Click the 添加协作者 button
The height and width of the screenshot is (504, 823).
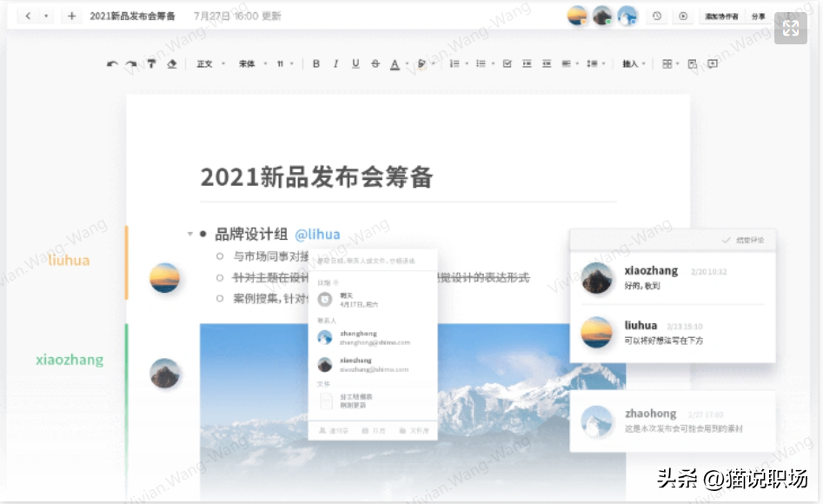coord(721,17)
